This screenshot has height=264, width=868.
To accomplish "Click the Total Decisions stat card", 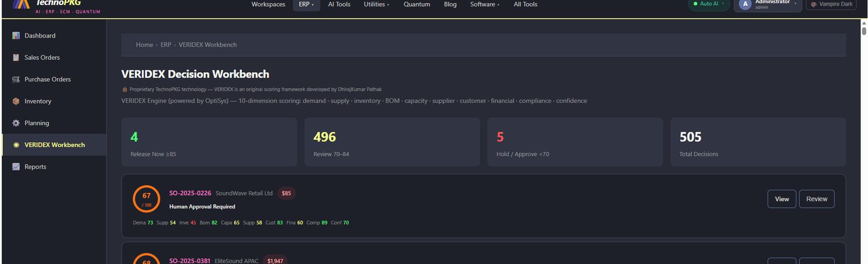I will 758,142.
